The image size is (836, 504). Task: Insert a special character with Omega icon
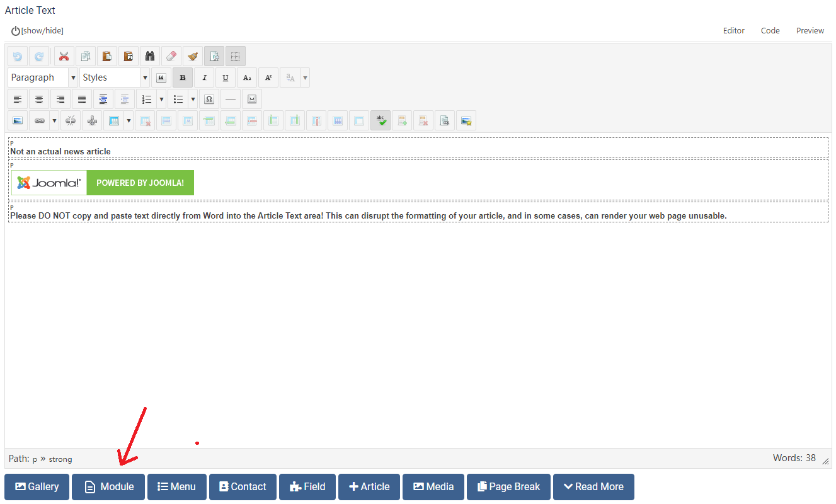coord(209,100)
